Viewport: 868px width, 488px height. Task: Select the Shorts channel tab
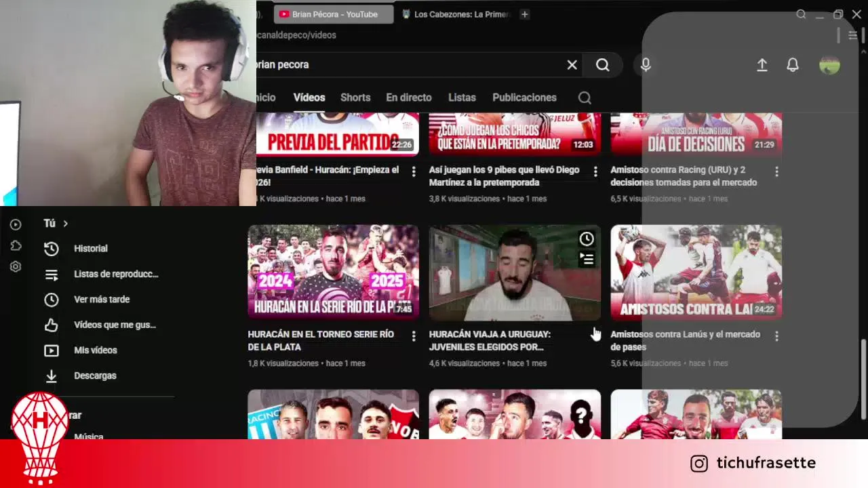point(355,98)
